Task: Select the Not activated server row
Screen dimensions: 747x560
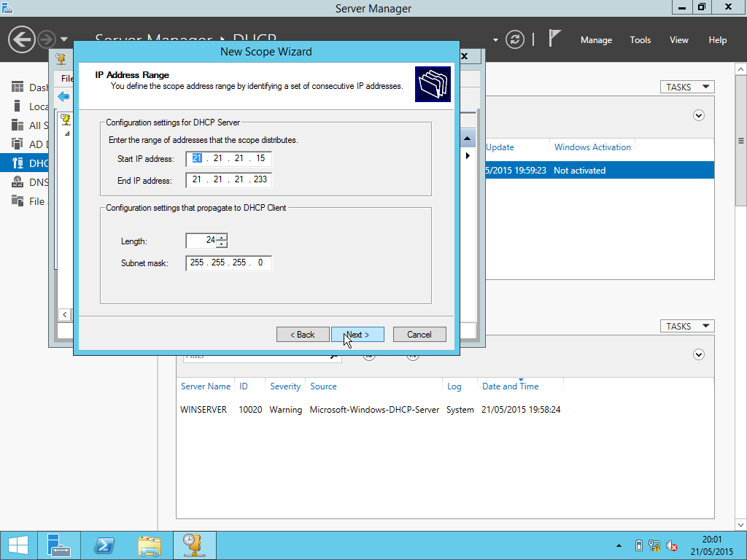Action: click(600, 170)
